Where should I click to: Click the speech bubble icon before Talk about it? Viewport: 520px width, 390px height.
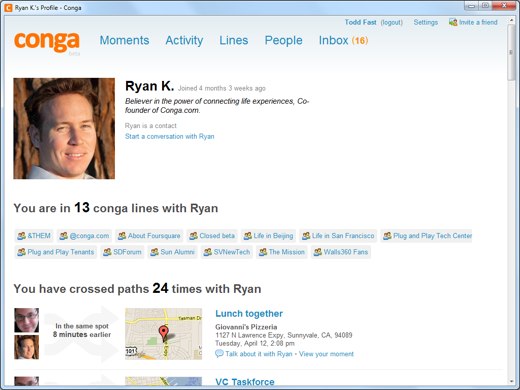(219, 354)
